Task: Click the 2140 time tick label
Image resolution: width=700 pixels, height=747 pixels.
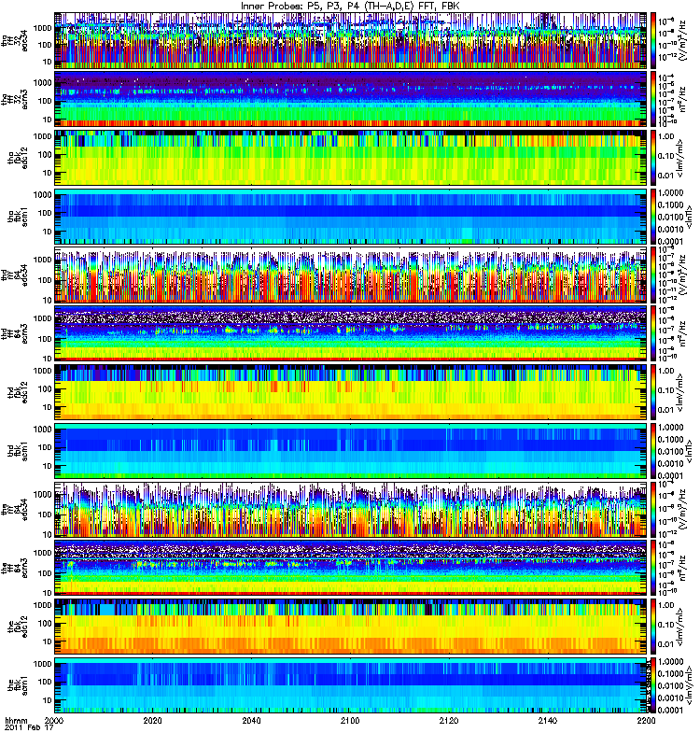Action: [x=548, y=720]
